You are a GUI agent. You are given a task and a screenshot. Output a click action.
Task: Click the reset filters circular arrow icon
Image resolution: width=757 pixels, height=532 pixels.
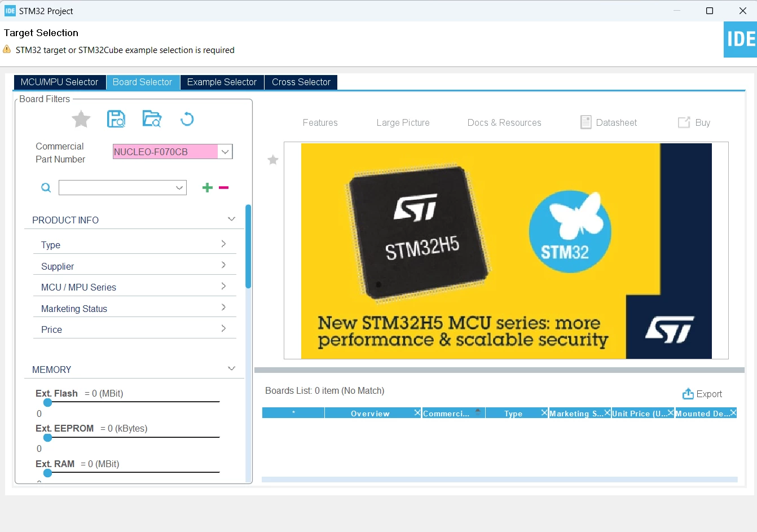(x=187, y=119)
